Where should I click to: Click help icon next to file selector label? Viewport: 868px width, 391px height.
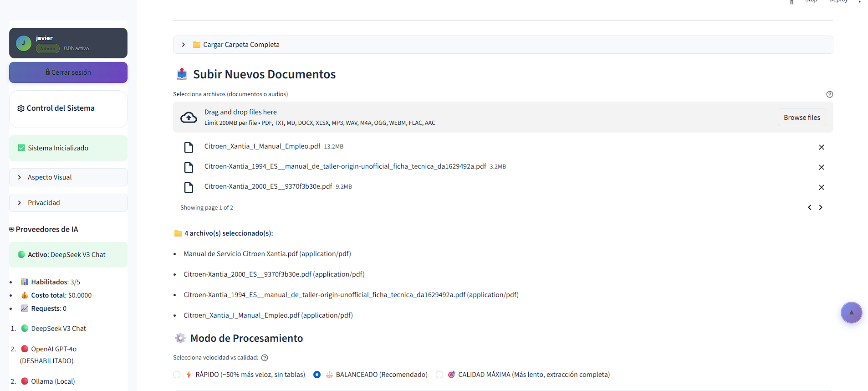829,94
